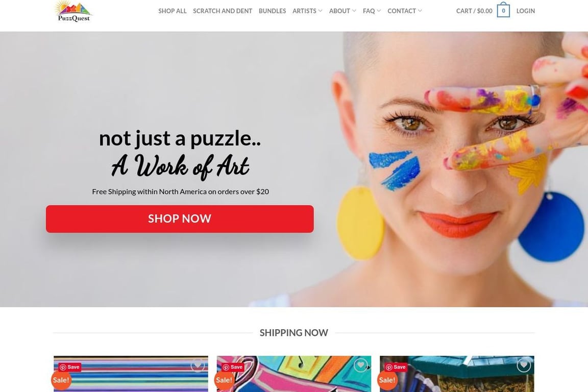Screen dimensions: 588x392
Task: Expand the FAQ dropdown menu
Action: coord(372,11)
